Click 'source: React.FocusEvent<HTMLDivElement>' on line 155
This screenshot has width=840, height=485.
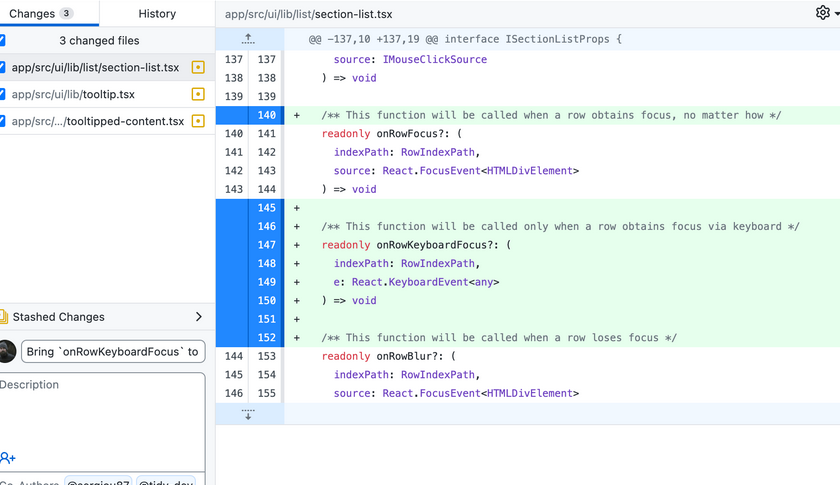click(456, 393)
